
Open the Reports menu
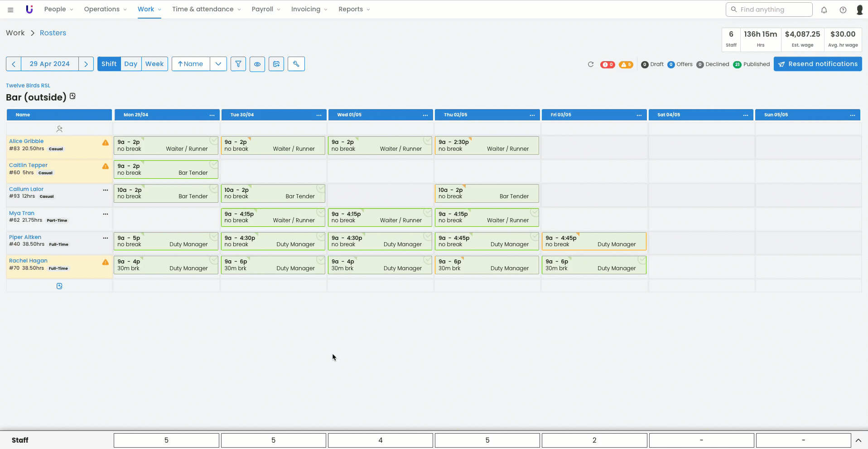(x=354, y=9)
